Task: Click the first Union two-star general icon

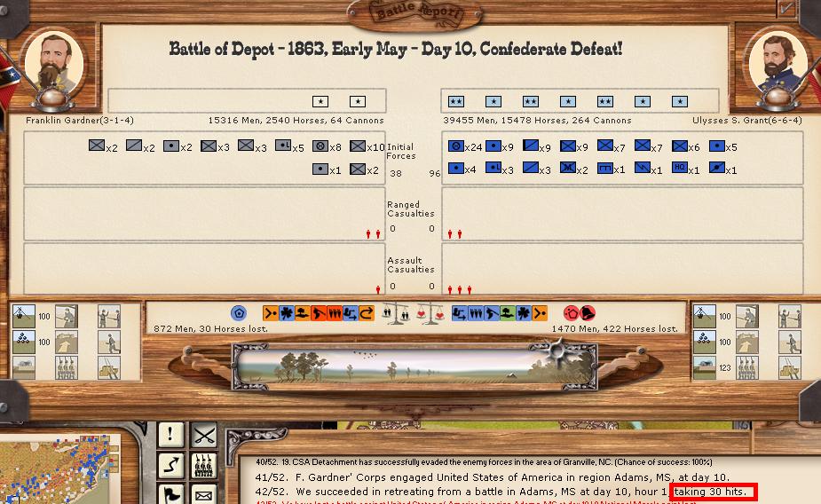Action: pyautogui.click(x=456, y=101)
